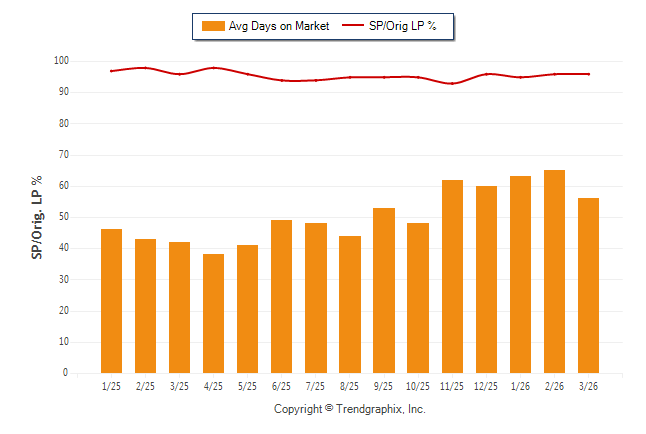Click the Trendgraphix copyright text
646x434 pixels.
[x=350, y=409]
